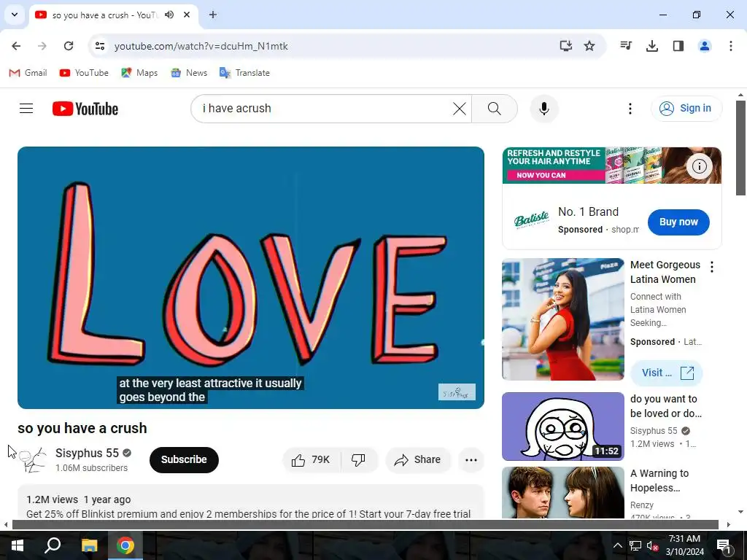View site information icon in address bar

(100, 46)
